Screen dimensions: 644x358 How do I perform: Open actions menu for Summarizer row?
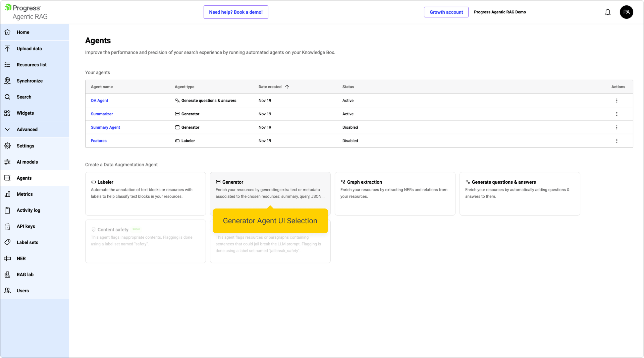pyautogui.click(x=616, y=114)
